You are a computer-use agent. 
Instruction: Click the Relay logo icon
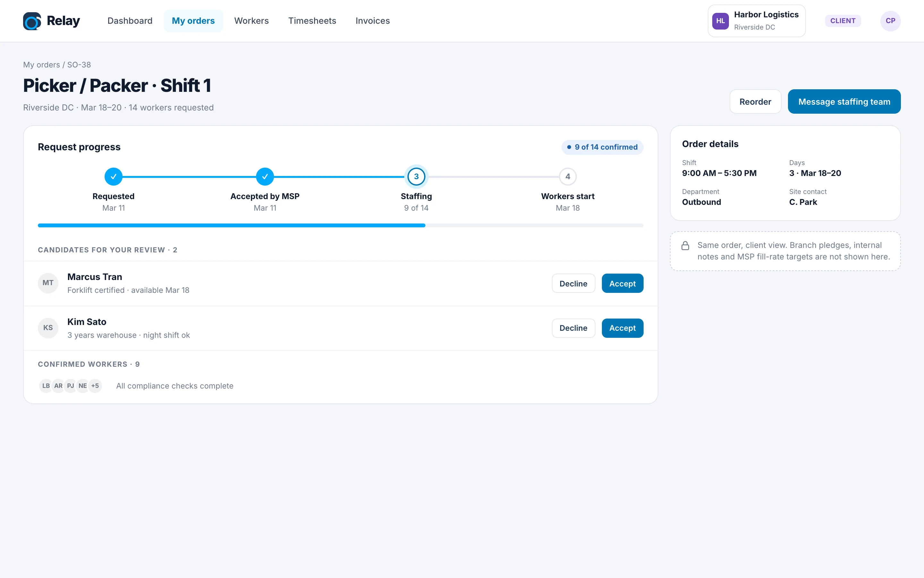[32, 21]
